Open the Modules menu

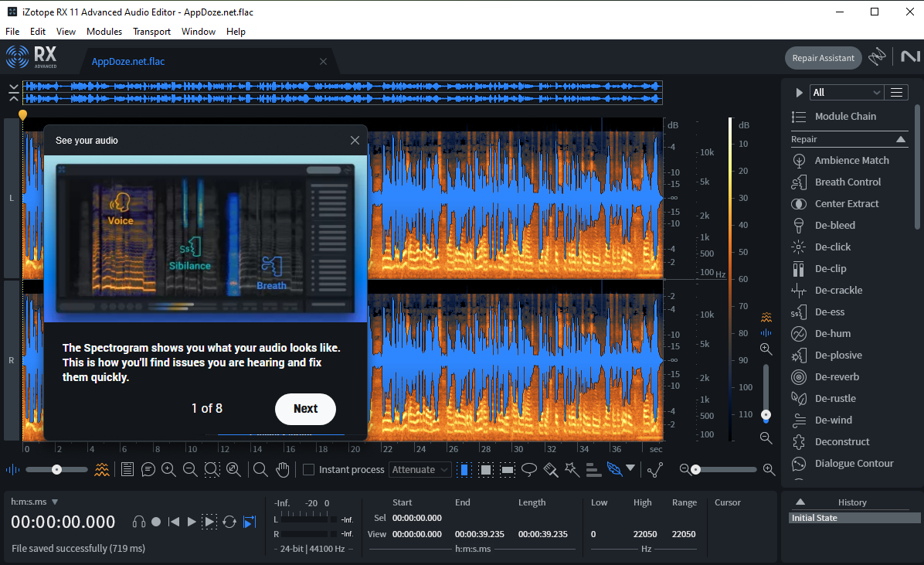coord(104,31)
